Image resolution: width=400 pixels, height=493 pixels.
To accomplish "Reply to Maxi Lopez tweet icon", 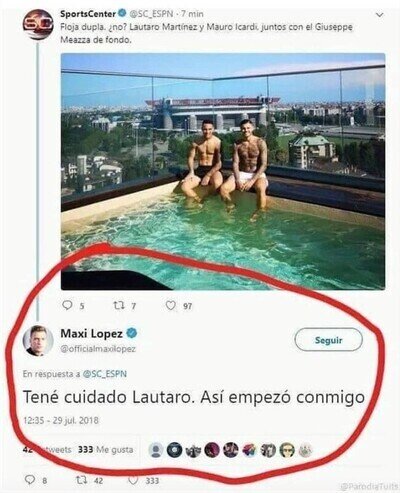I will tap(30, 480).
